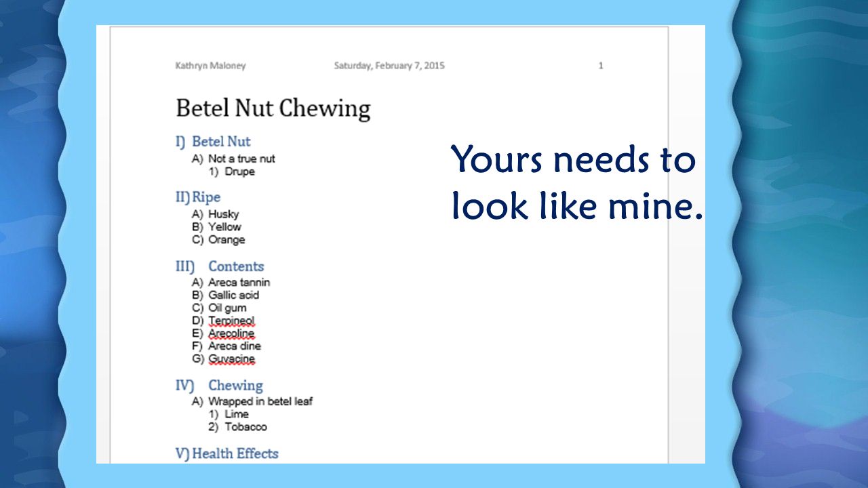Screen dimensions: 868x488
Task: Click the 'Wrapped in betel leaf' item
Action: pos(260,401)
